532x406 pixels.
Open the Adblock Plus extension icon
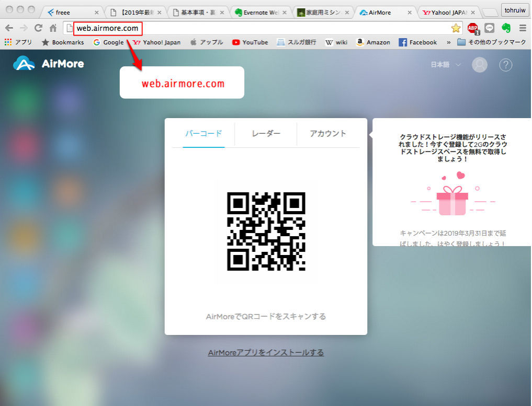pos(473,28)
